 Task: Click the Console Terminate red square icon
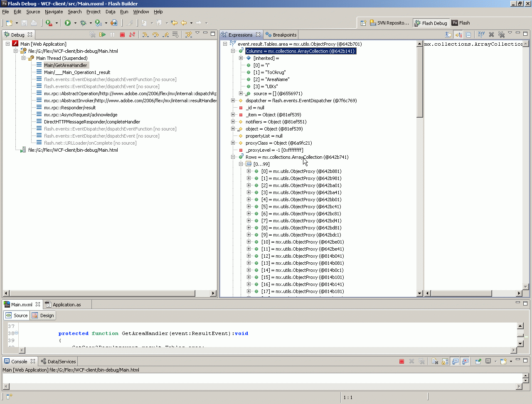click(401, 361)
